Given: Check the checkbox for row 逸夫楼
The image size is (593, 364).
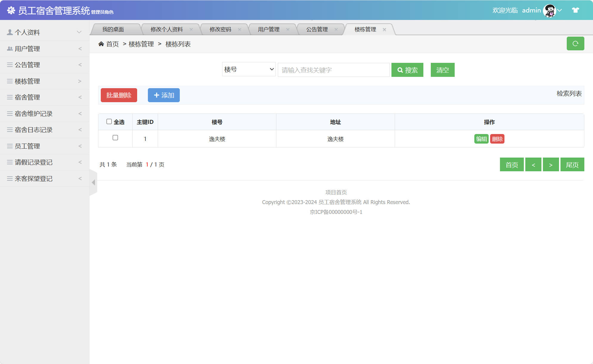Looking at the screenshot, I should click(x=115, y=138).
